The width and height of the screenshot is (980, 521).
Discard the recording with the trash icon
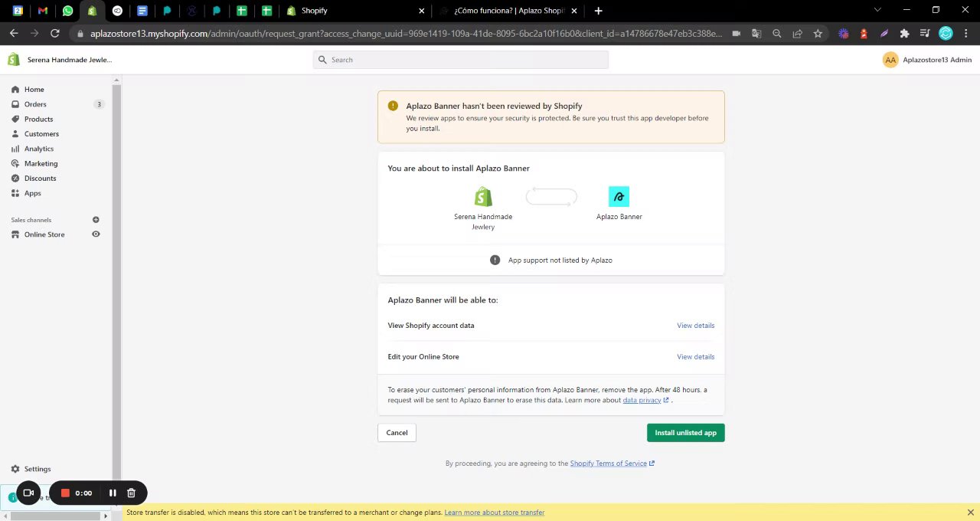131,493
